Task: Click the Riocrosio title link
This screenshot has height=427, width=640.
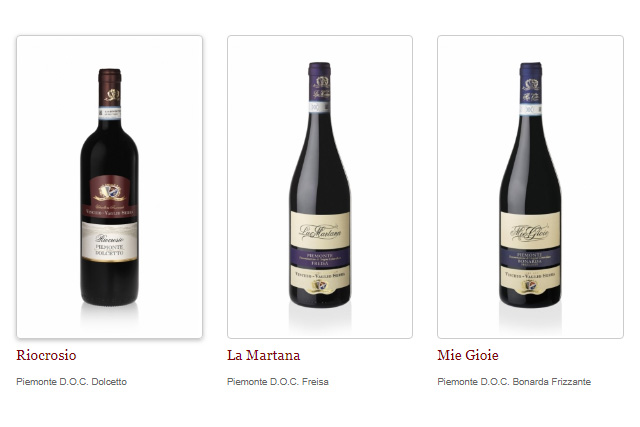Action: 46,355
